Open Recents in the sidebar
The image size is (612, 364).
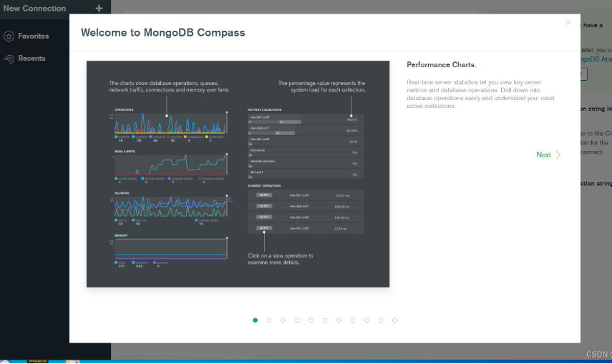[x=31, y=59]
